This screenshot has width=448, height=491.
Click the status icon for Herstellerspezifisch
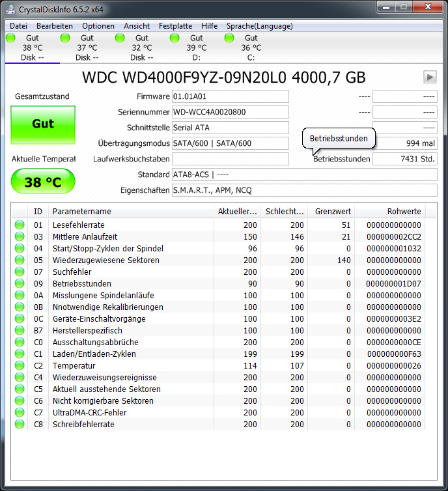[20, 330]
